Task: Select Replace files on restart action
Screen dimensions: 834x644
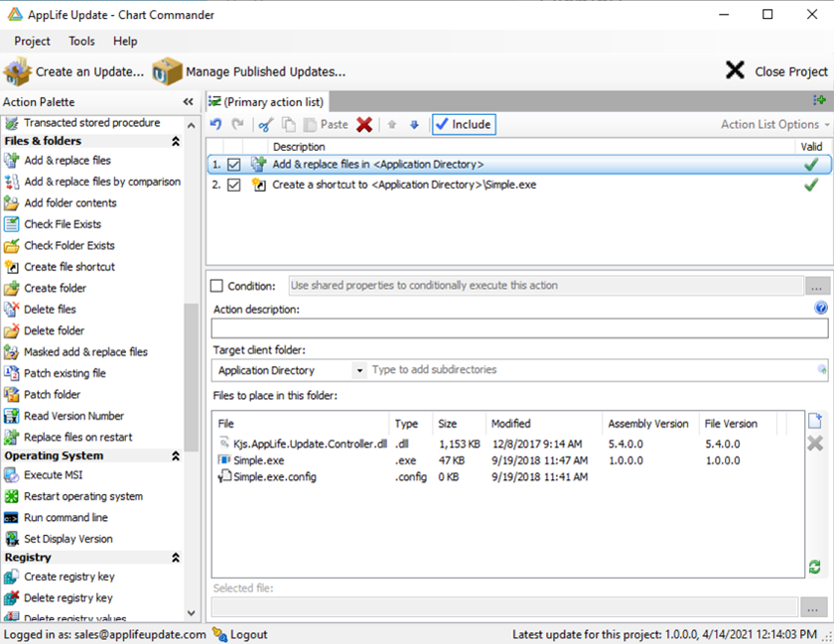Action: (69, 437)
